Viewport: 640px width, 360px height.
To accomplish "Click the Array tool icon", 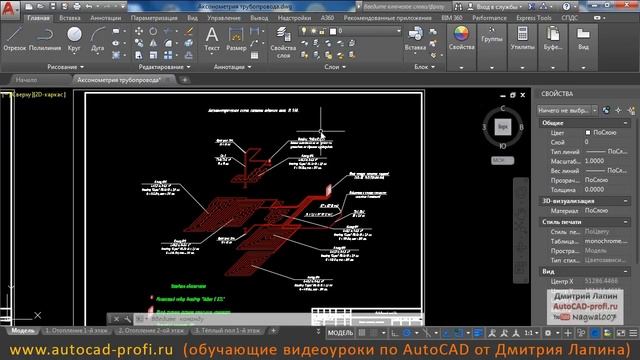I will click(168, 55).
